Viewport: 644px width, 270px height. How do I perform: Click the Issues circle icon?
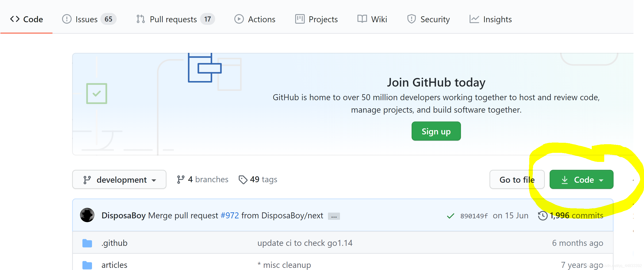tap(67, 19)
